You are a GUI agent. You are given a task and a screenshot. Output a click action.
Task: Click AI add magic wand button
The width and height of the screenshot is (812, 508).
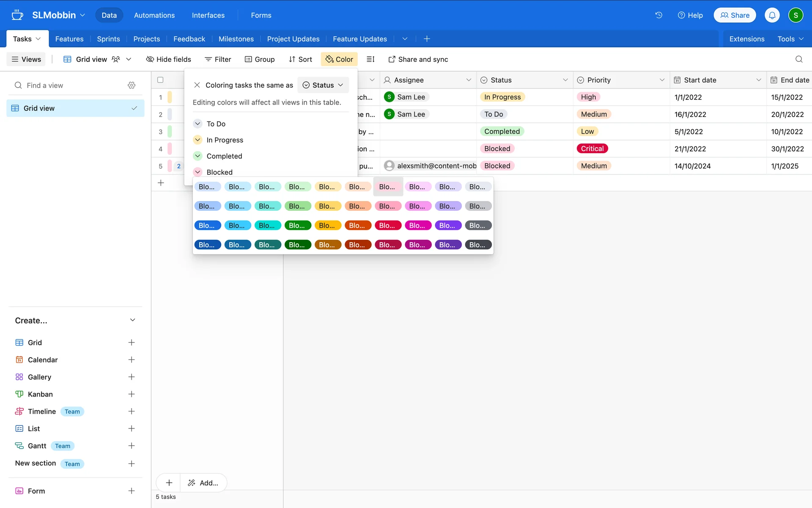tap(203, 483)
